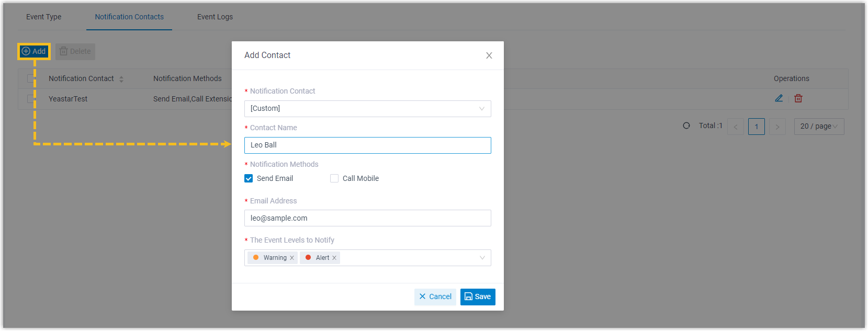The height and width of the screenshot is (331, 868).
Task: Open the Event Logs tab
Action: click(215, 17)
